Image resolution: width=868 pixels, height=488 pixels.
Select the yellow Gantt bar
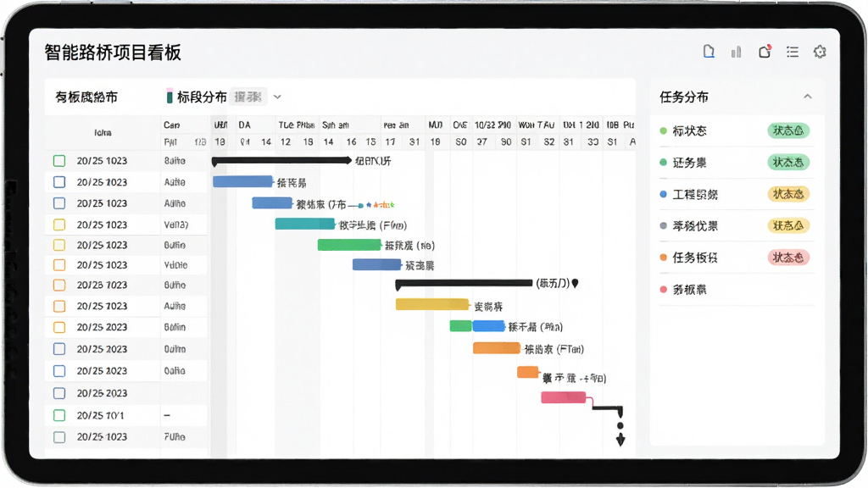[432, 304]
